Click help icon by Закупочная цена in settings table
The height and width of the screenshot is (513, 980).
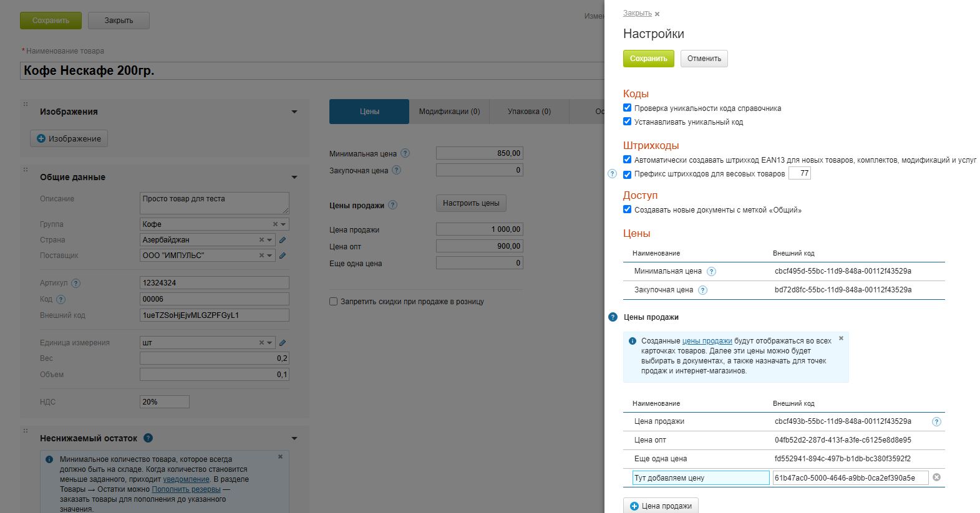(x=702, y=290)
